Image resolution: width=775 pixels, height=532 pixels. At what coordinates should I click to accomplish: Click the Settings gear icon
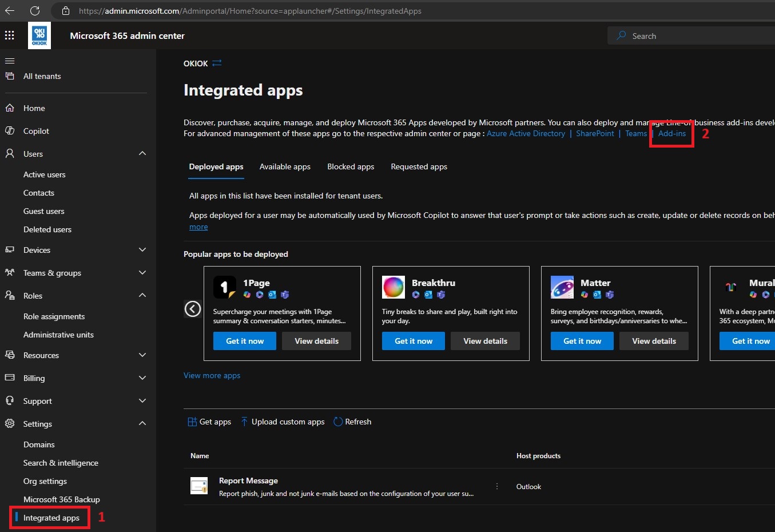coord(10,424)
